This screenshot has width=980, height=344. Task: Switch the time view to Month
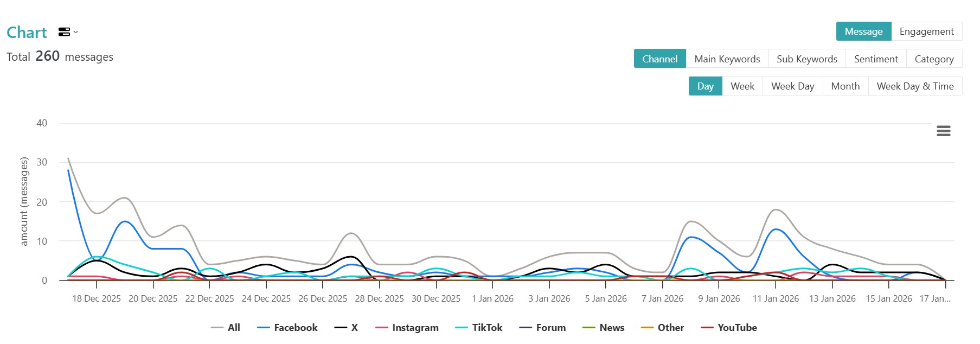click(845, 86)
